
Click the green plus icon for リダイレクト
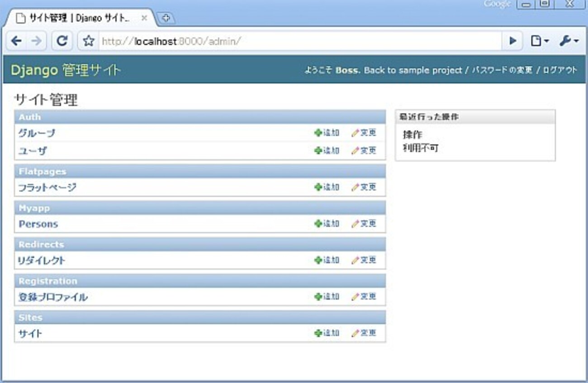(318, 260)
